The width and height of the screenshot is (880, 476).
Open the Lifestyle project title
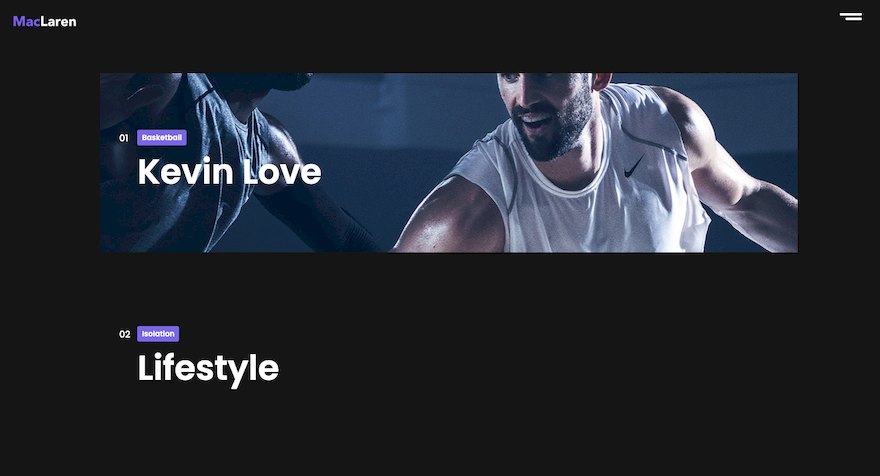(208, 369)
